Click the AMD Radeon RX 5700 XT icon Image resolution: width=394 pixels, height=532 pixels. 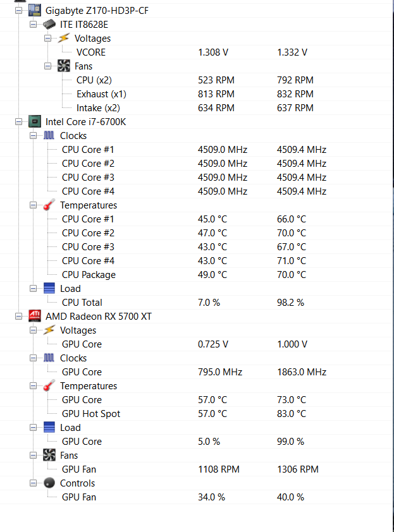tap(35, 316)
